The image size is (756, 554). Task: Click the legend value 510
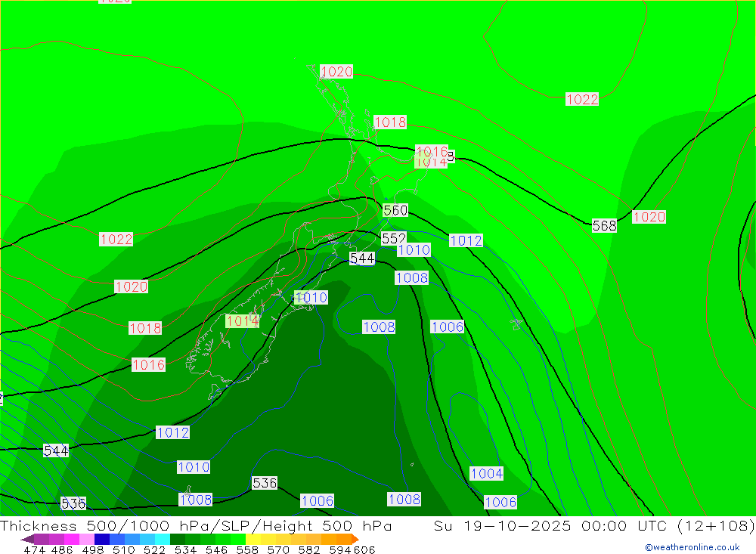(x=123, y=549)
